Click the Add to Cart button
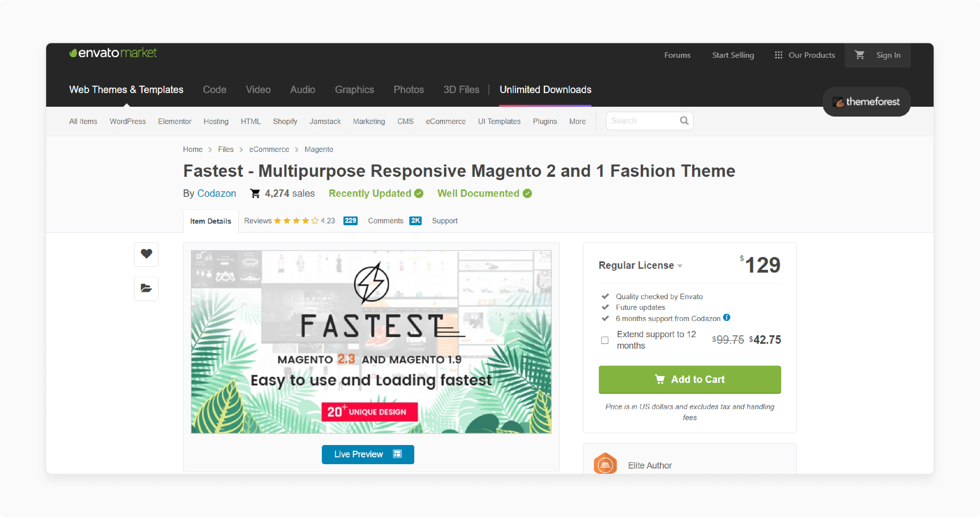 [x=689, y=380]
